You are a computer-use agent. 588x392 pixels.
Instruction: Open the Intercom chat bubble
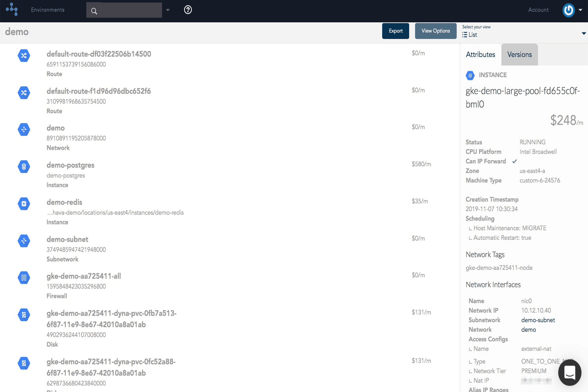coord(569,373)
